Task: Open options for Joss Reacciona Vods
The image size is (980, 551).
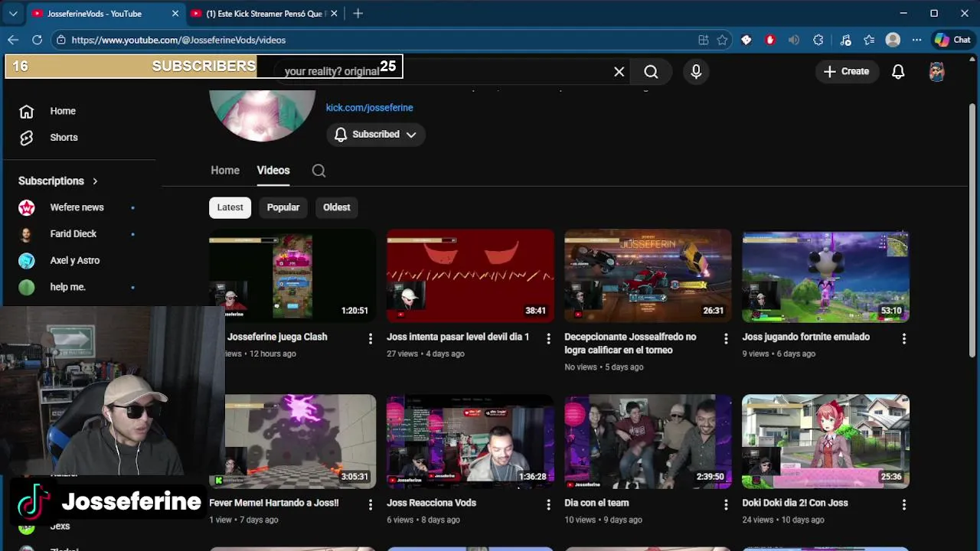Action: coord(548,504)
